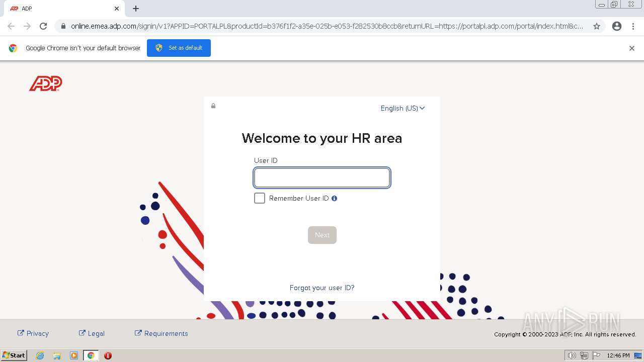Click the red Opera taskbar icon
The image size is (644, 362).
click(108, 355)
